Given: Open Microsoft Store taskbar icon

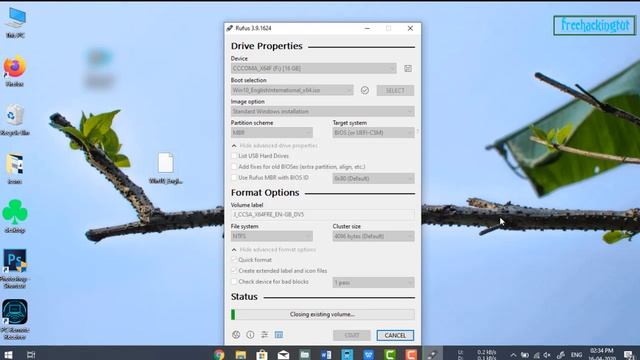Looking at the screenshot, I should [x=262, y=354].
